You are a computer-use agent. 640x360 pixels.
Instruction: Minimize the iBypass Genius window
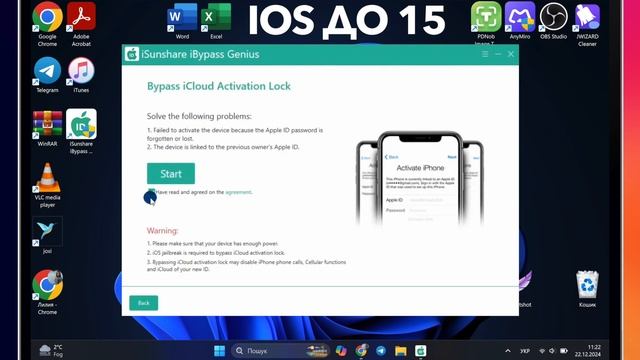pyautogui.click(x=498, y=54)
